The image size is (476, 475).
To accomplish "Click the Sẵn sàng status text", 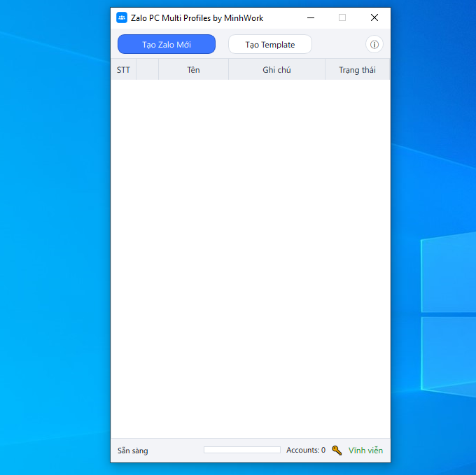I will 133,451.
